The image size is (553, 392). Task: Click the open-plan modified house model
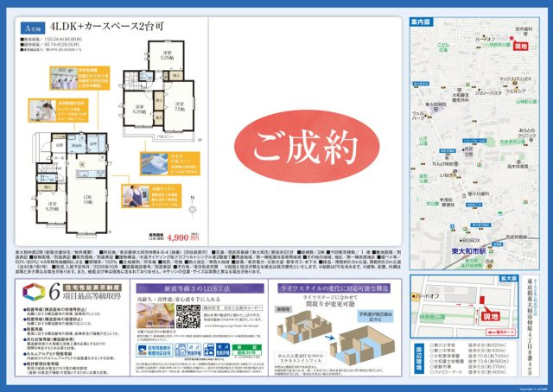pos(361,345)
